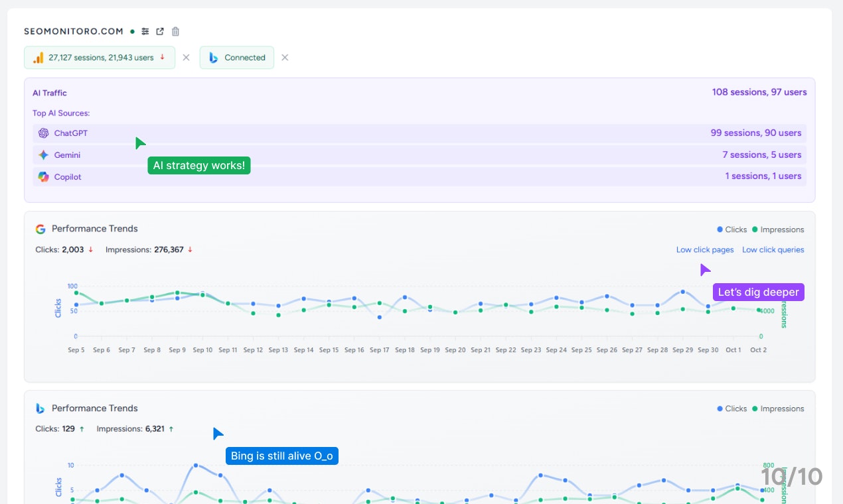Click the Google Impressions: 276,367 stat

pyautogui.click(x=149, y=250)
